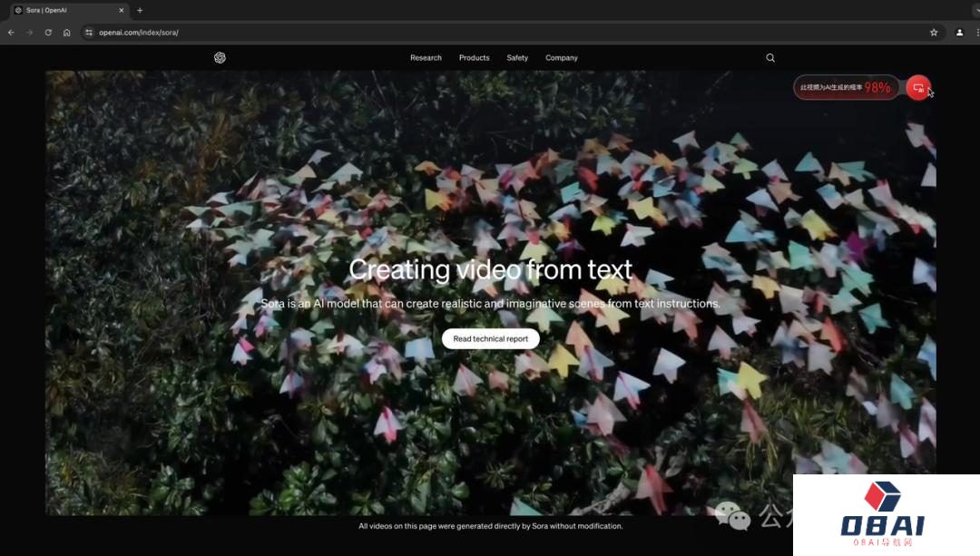Open a new browser tab
This screenshot has width=980, height=556.
140,10
